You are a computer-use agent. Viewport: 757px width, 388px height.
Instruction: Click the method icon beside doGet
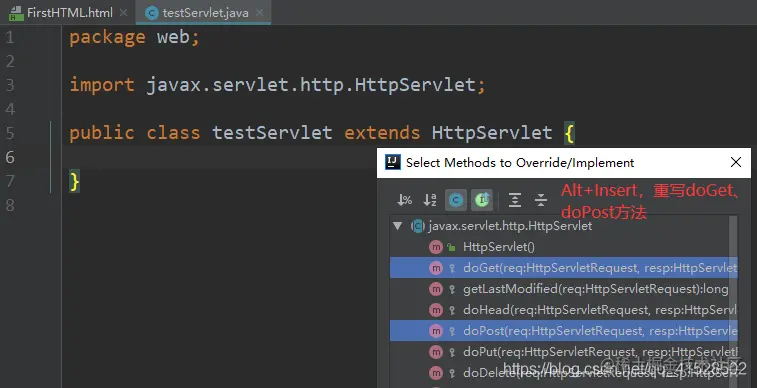pos(436,268)
